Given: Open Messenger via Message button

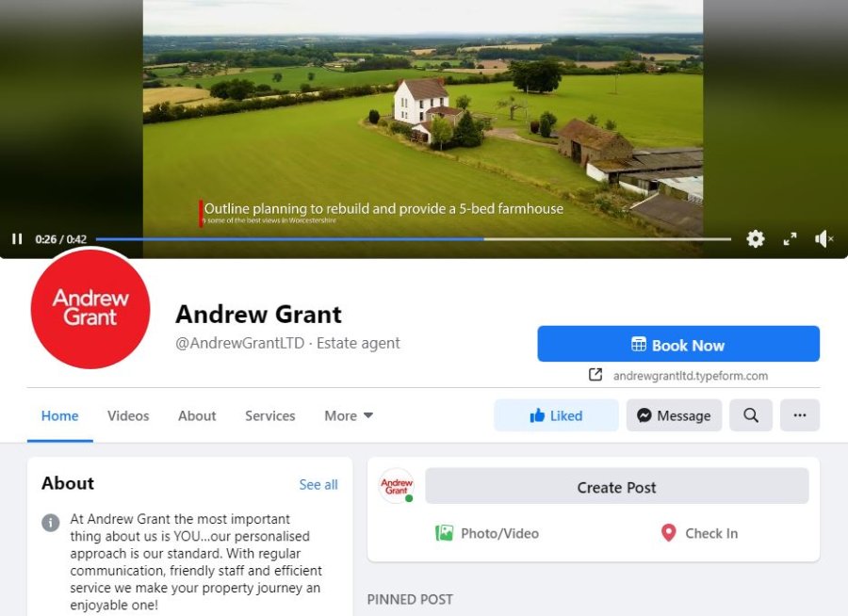Looking at the screenshot, I should [x=674, y=415].
